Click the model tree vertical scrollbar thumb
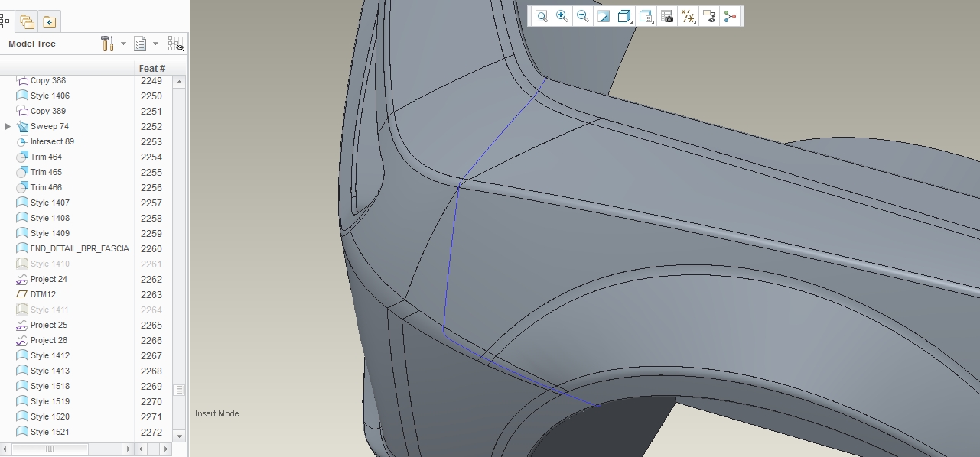The width and height of the screenshot is (980, 457). click(179, 390)
